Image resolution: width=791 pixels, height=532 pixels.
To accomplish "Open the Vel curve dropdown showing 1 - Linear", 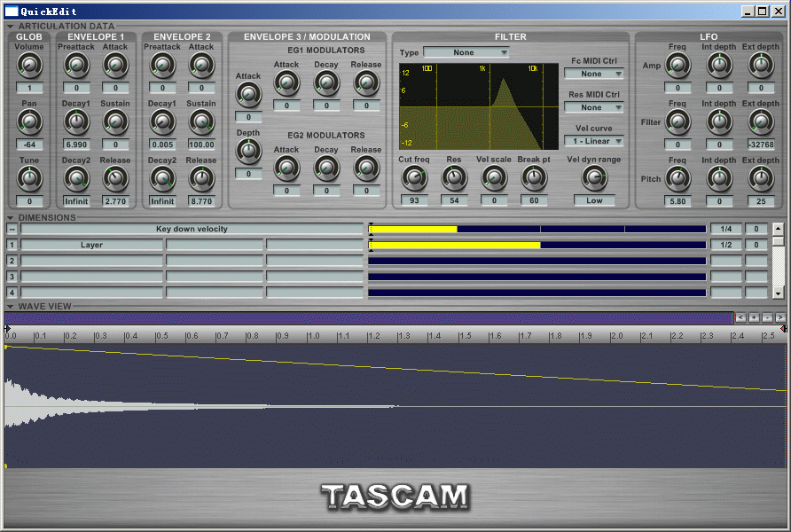I will click(594, 141).
